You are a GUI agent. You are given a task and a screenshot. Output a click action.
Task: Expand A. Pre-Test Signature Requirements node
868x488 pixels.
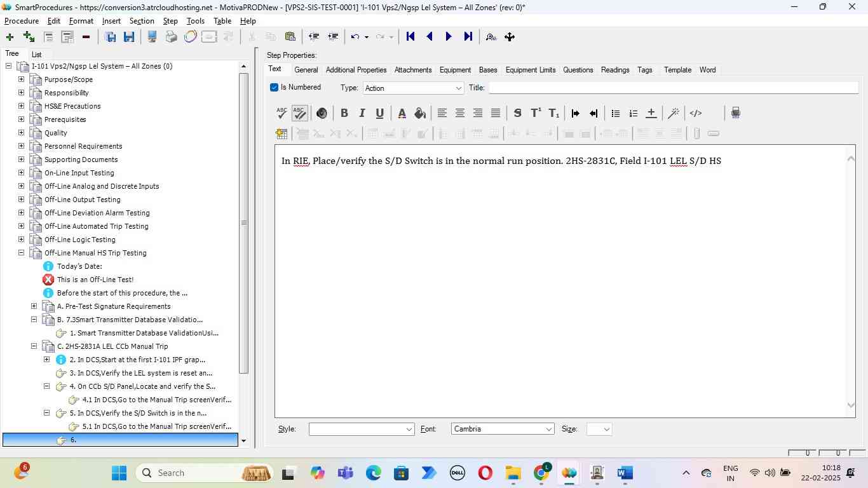click(34, 306)
